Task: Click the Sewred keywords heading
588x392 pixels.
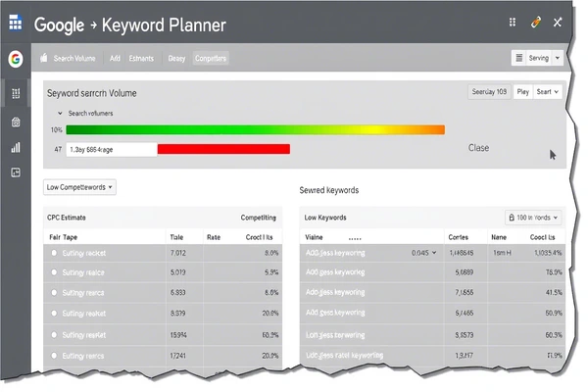Action: [329, 190]
